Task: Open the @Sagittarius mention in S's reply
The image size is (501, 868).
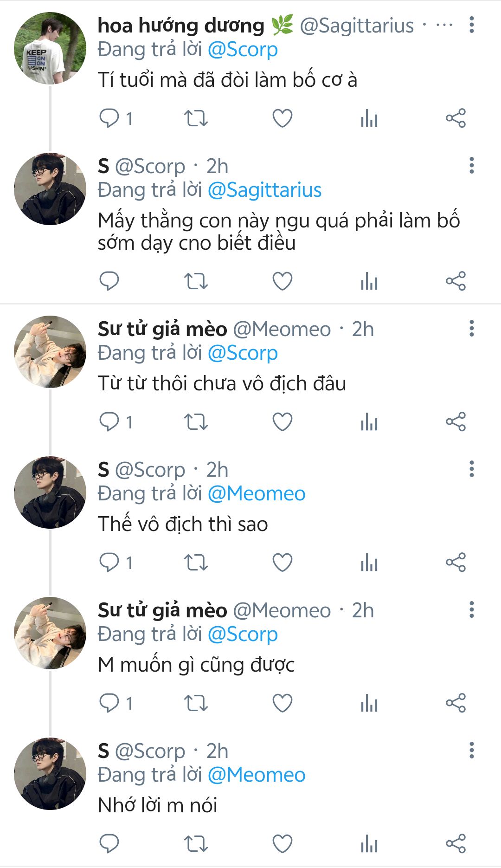Action: pos(264,190)
